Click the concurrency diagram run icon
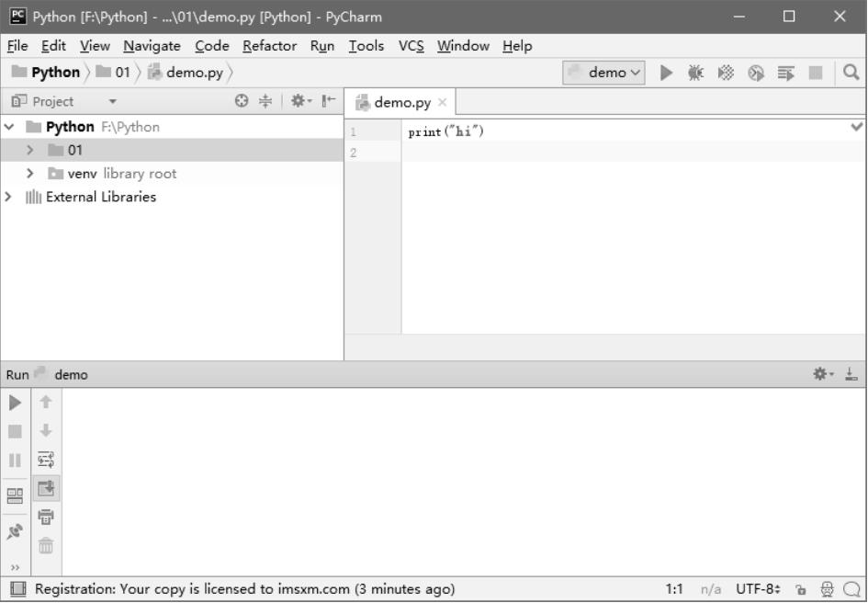The width and height of the screenshot is (868, 603). [785, 73]
